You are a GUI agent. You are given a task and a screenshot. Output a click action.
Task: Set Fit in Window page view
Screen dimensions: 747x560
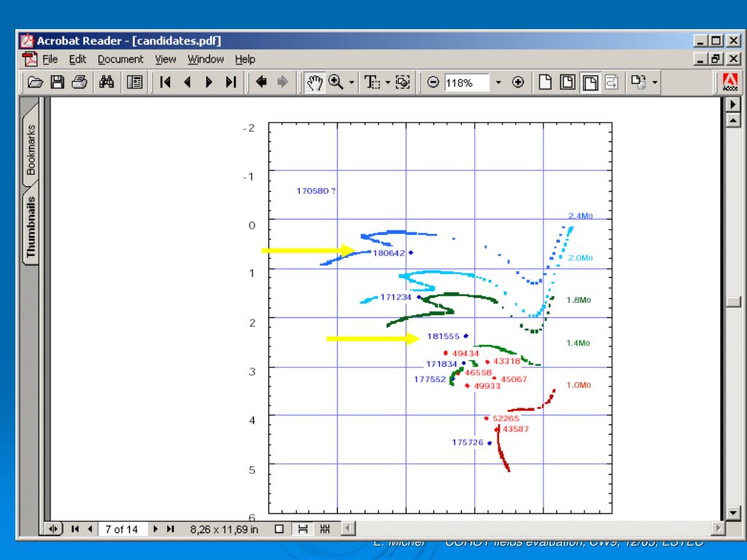(x=567, y=82)
